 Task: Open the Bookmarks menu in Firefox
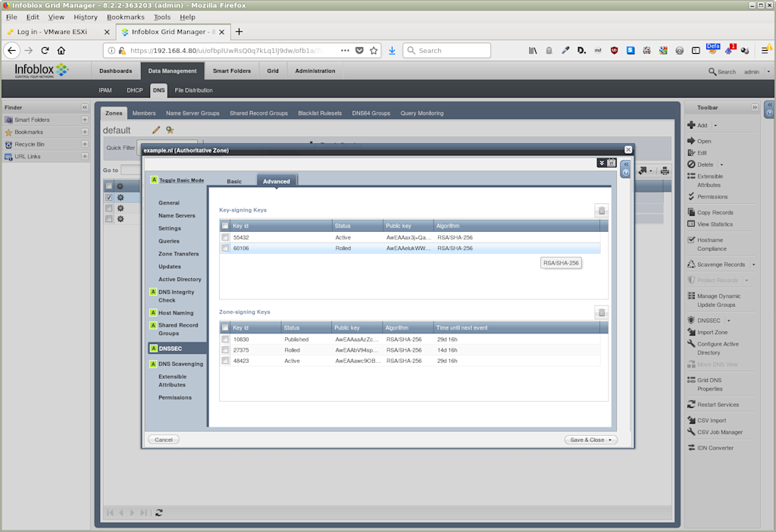pyautogui.click(x=126, y=17)
